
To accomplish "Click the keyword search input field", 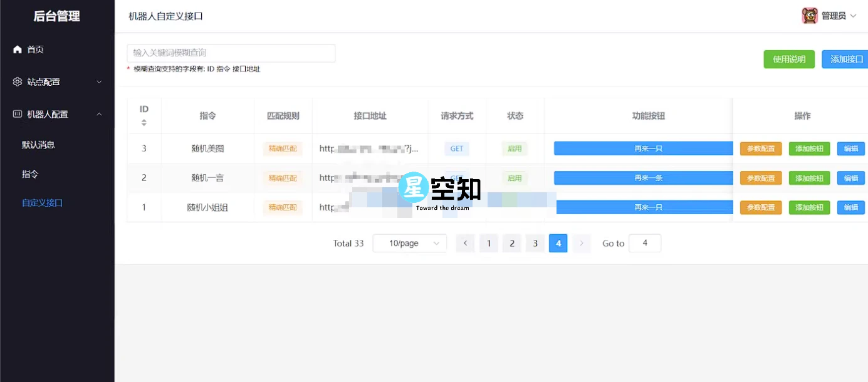I will click(231, 53).
